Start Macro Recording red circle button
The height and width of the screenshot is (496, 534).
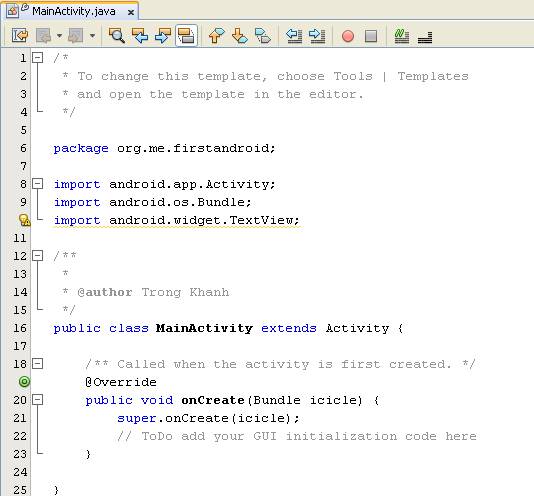pyautogui.click(x=348, y=36)
